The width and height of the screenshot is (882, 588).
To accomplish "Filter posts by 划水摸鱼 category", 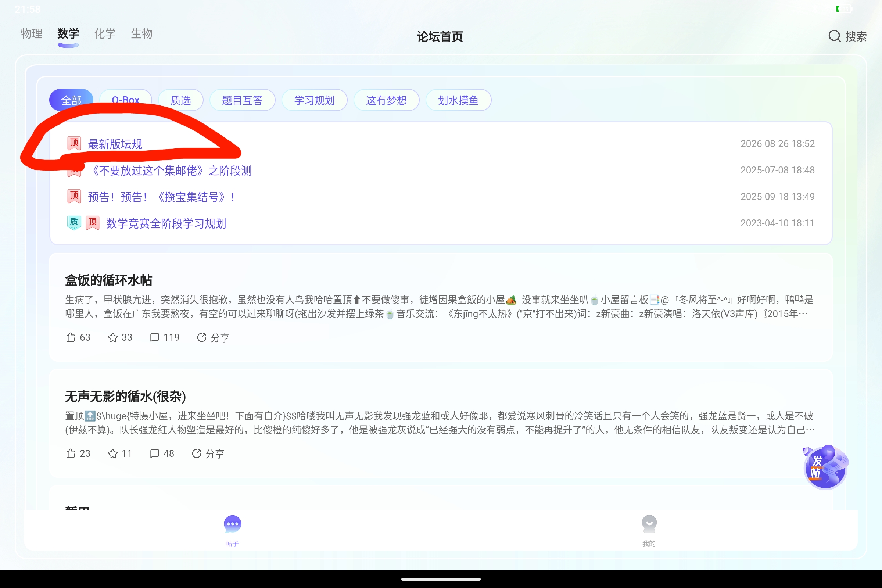I will pos(458,100).
